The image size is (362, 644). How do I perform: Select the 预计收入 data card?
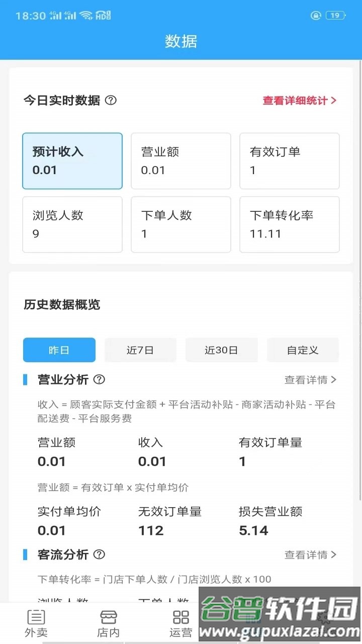72,161
